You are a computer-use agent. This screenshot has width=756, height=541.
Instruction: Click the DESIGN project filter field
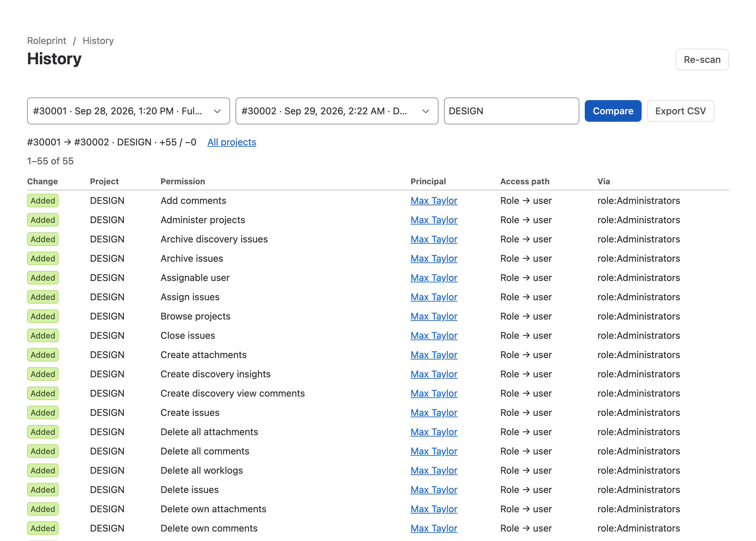pos(511,111)
